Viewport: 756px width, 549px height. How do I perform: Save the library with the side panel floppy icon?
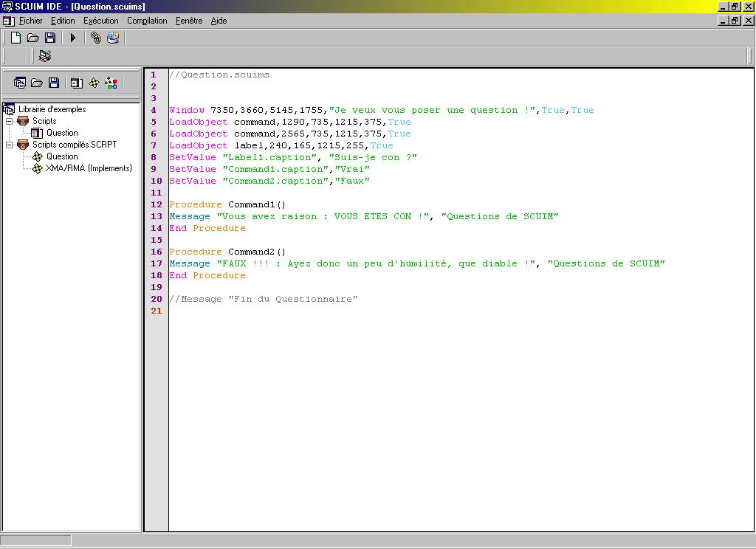[54, 83]
